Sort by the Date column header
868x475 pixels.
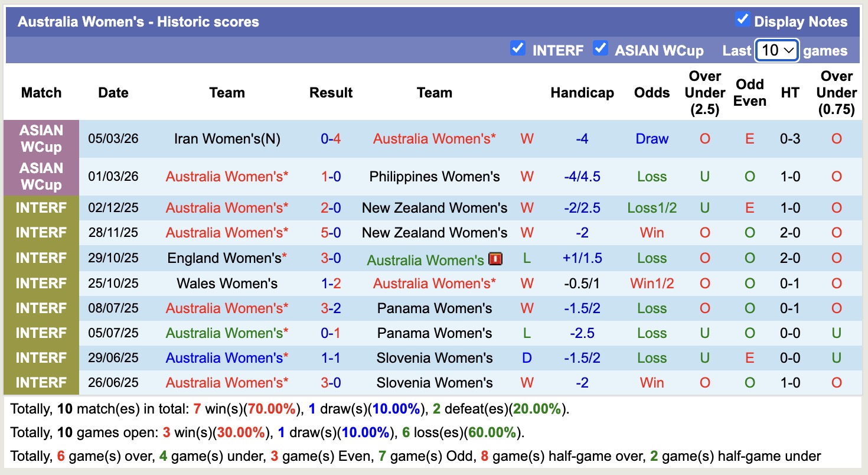[113, 93]
